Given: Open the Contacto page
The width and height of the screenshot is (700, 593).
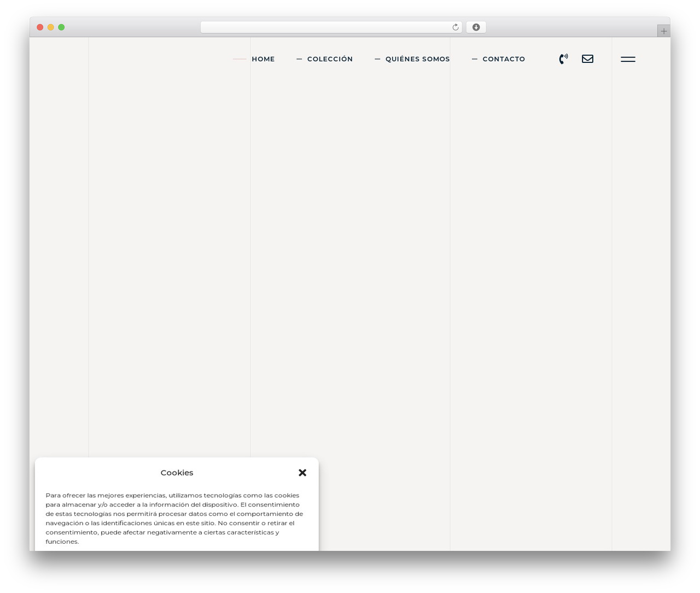Looking at the screenshot, I should click(504, 59).
